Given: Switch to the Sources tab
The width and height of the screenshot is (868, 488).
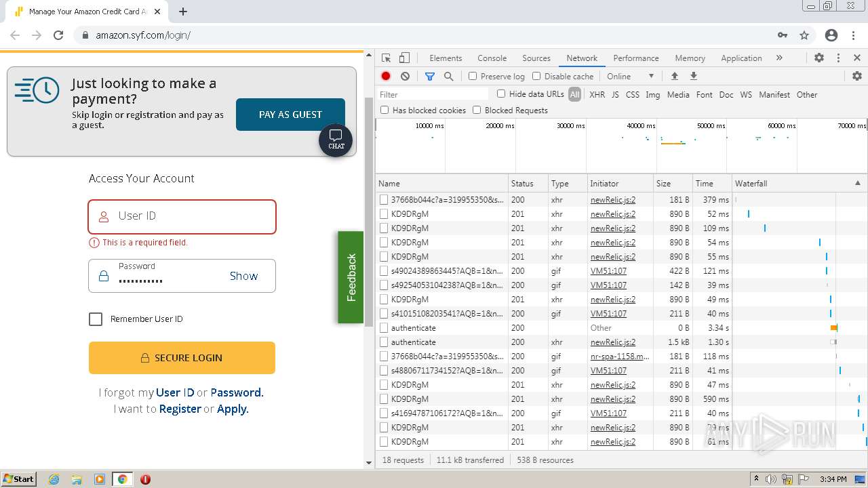Looking at the screenshot, I should tap(536, 58).
